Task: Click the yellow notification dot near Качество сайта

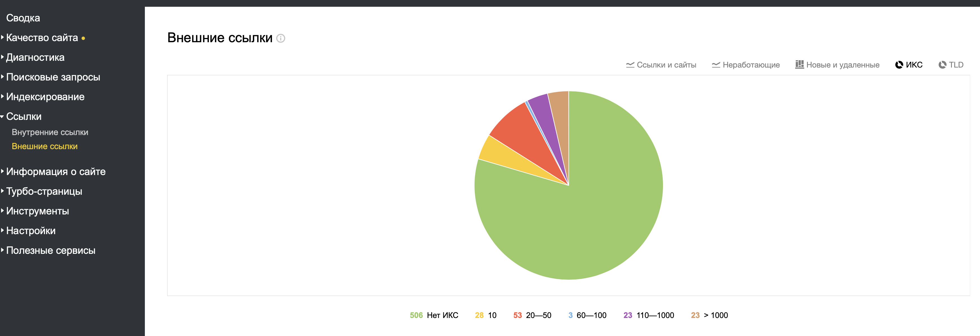Action: click(x=83, y=39)
